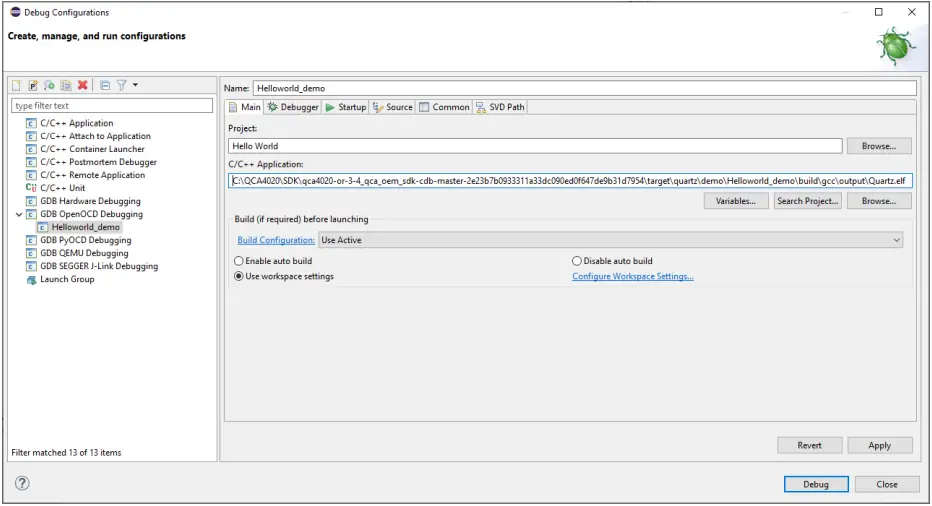Click the Export launch configuration icon

click(49, 85)
